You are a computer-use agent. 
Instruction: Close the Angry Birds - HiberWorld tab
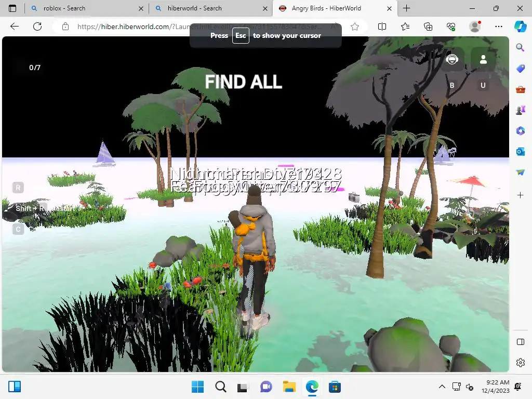pyautogui.click(x=390, y=8)
